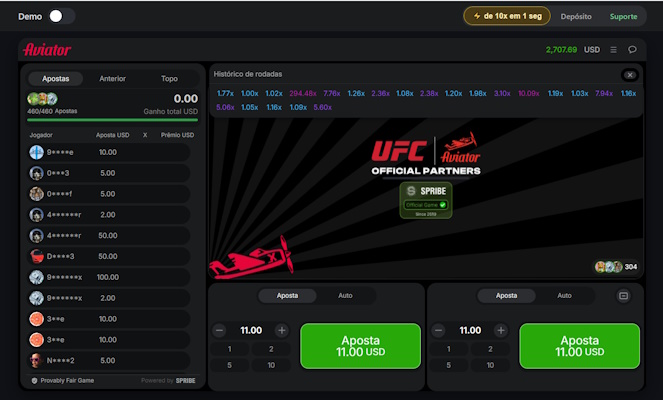Select the Apostas tab

[55, 79]
